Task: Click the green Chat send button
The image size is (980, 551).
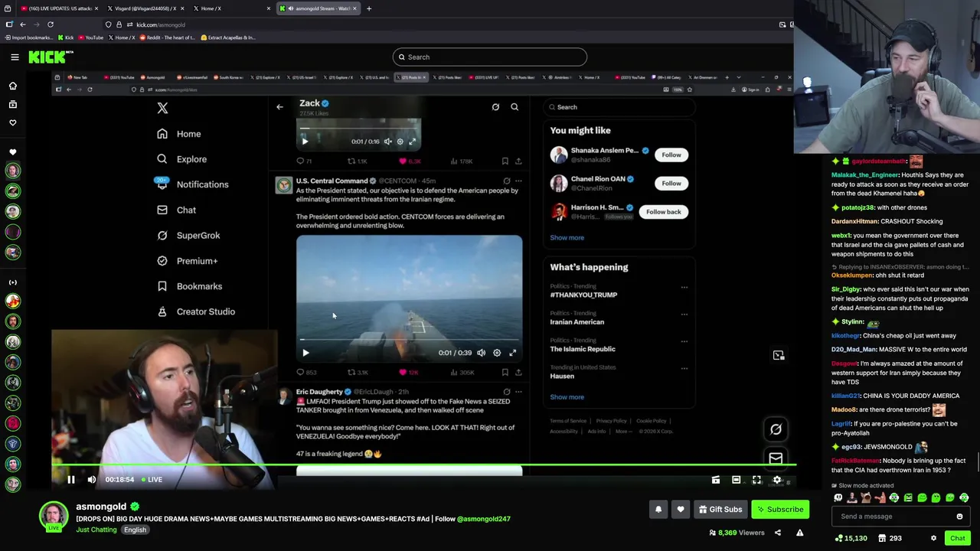Action: coord(957,538)
